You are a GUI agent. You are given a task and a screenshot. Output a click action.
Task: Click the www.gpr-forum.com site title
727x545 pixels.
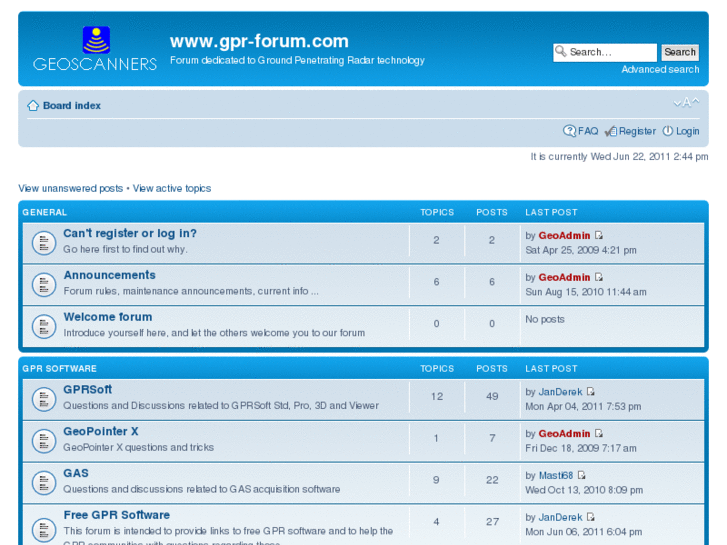[x=259, y=41]
